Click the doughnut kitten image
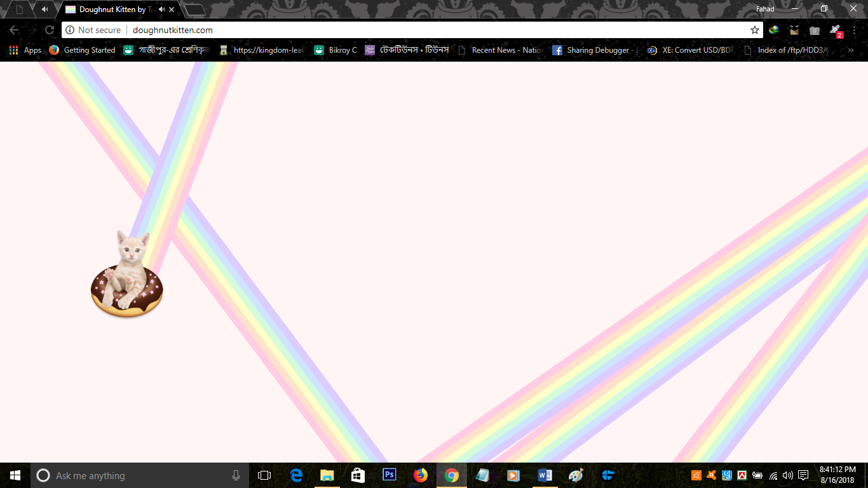The image size is (868, 488). (x=127, y=274)
